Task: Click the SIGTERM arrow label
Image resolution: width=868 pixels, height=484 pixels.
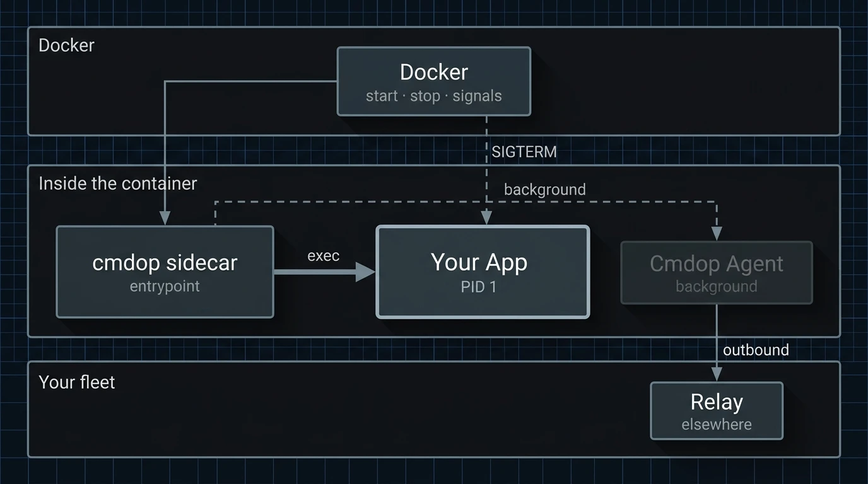Action: [524, 153]
